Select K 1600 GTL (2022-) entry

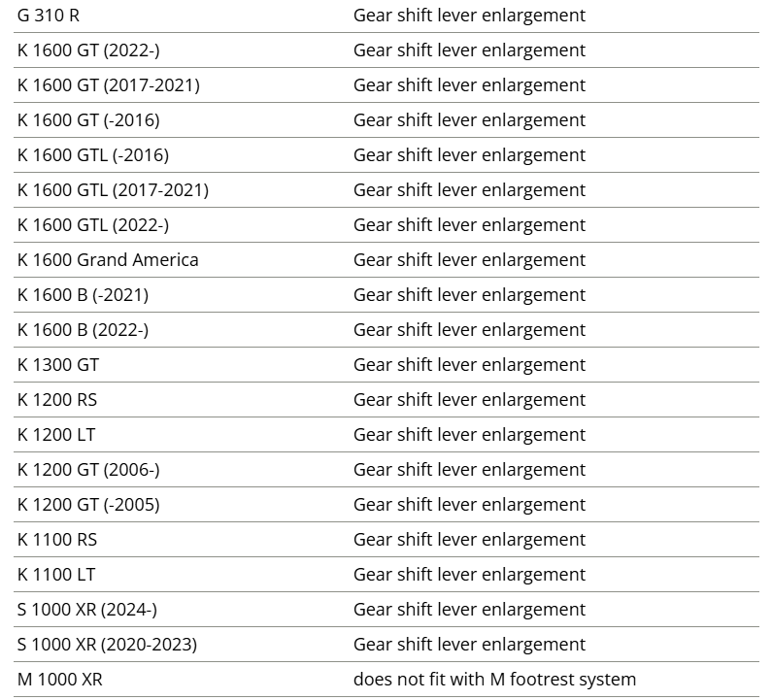tap(93, 225)
